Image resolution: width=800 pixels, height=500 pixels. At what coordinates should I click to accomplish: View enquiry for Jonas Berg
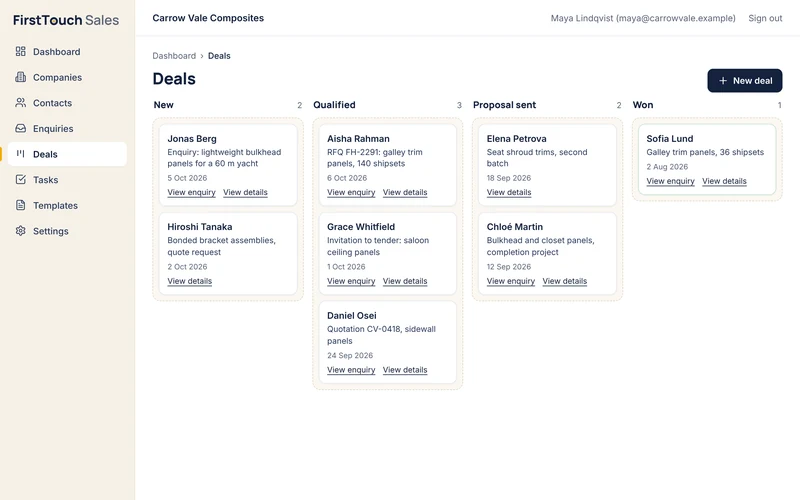click(x=191, y=192)
